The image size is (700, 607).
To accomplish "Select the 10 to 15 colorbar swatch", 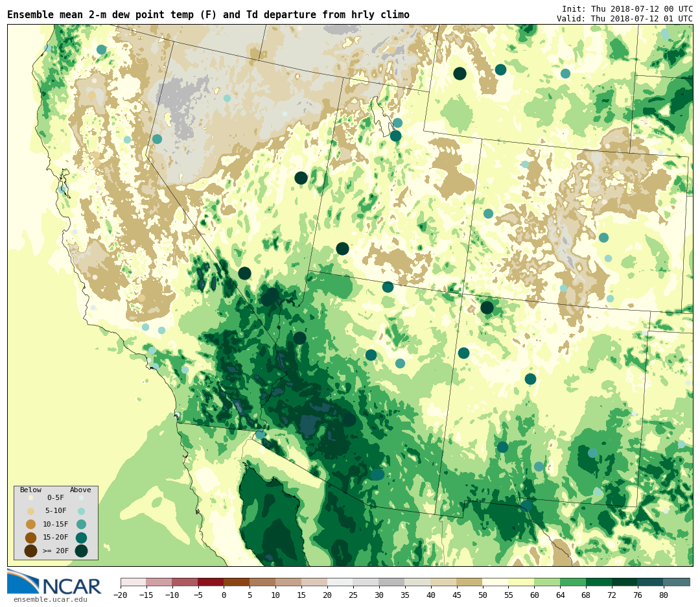I will coord(288,582).
